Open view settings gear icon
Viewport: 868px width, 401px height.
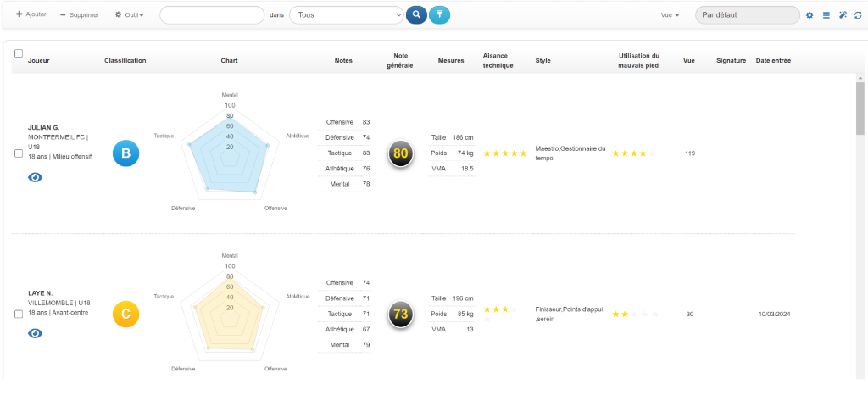tap(810, 15)
